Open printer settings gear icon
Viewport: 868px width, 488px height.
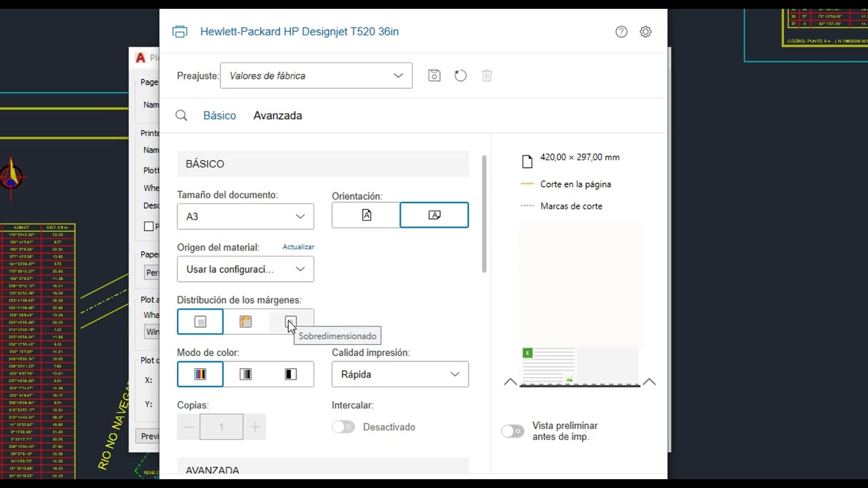(646, 32)
